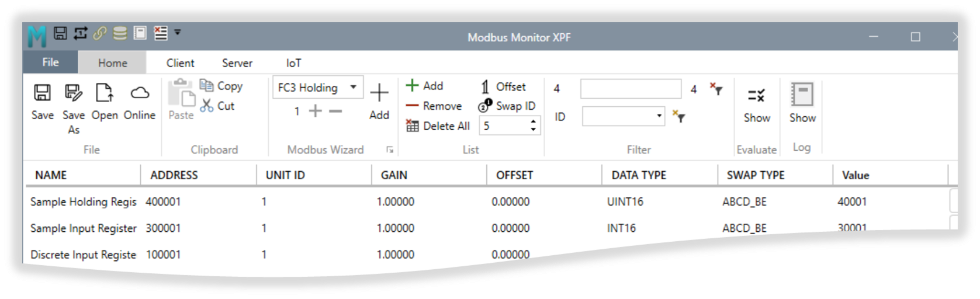This screenshot has height=299, width=980.
Task: Sort by the DATA TYPE column header
Action: click(x=639, y=175)
